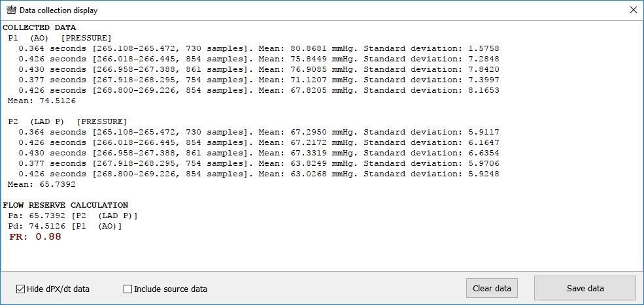Click the COLLECTED DATA heading
This screenshot has width=644, height=305.
39,28
